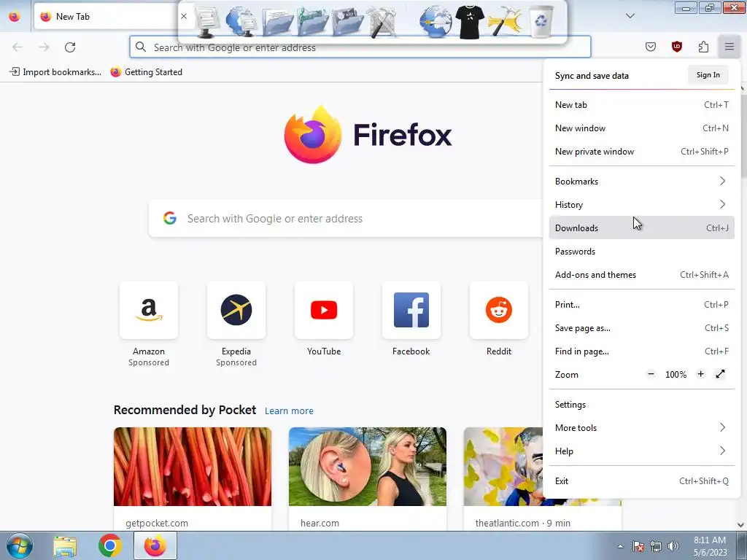Image resolution: width=747 pixels, height=560 pixels.
Task: Expand the More tools submenu
Action: point(642,428)
